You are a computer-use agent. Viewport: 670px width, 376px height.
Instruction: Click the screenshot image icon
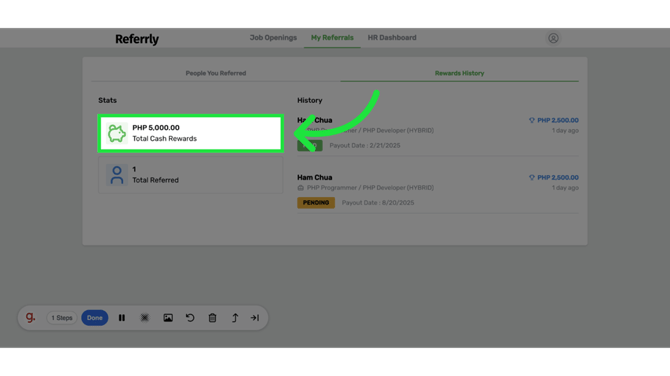(168, 318)
